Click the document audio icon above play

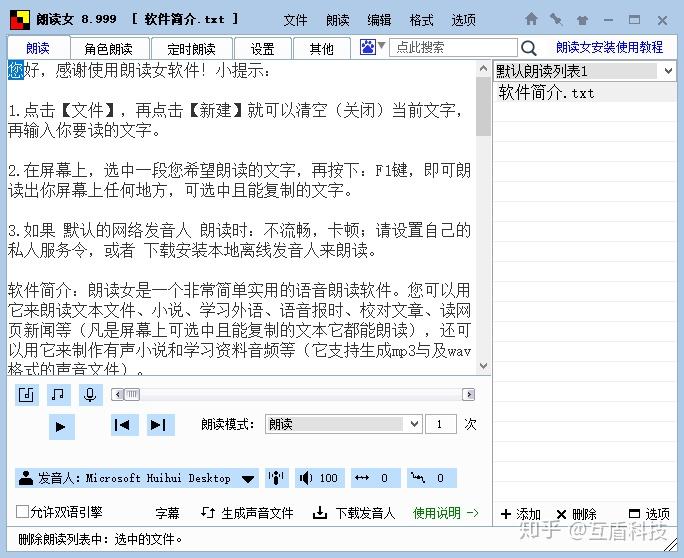click(x=27, y=395)
